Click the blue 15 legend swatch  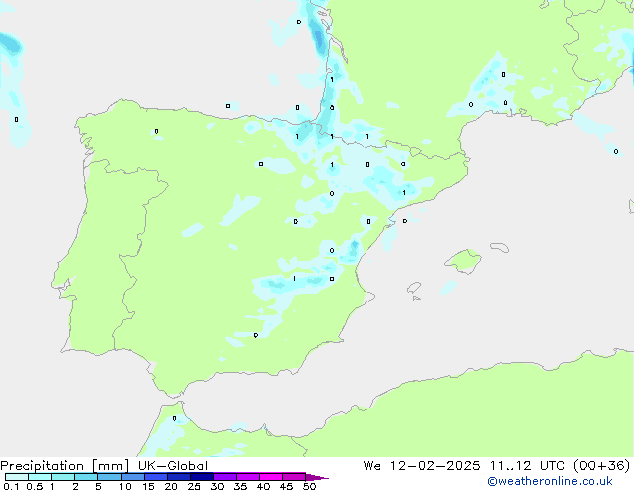pyautogui.click(x=156, y=477)
